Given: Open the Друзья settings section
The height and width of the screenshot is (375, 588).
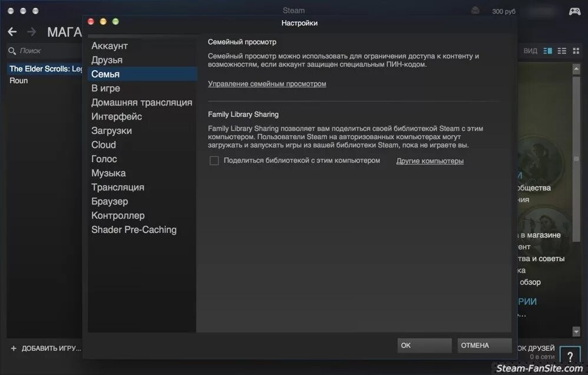Looking at the screenshot, I should 107,60.
